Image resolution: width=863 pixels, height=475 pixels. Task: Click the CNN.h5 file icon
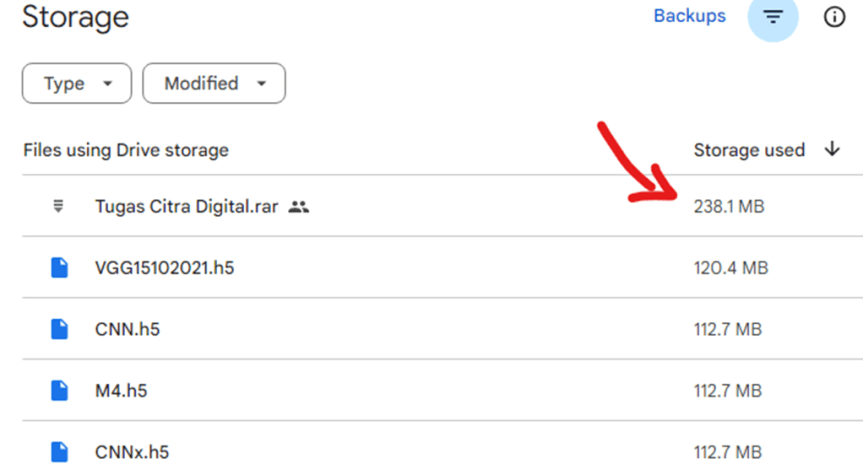[x=59, y=330]
